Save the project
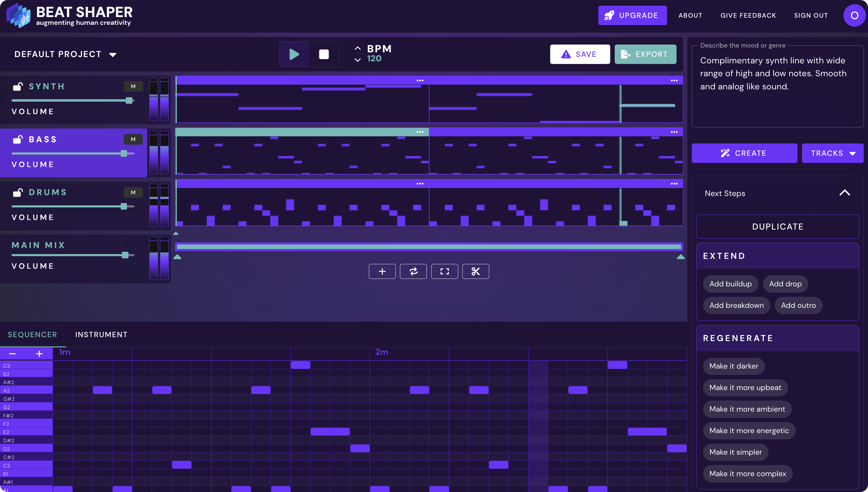Viewport: 868px width, 492px height. (x=580, y=54)
